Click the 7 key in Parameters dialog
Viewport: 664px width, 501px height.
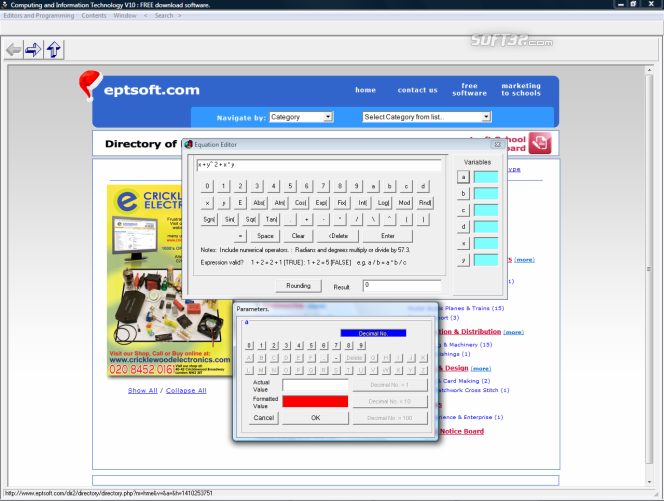pos(336,346)
